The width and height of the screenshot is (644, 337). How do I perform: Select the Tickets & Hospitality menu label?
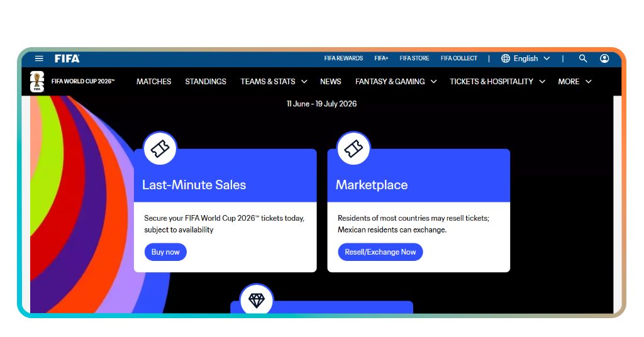[491, 82]
